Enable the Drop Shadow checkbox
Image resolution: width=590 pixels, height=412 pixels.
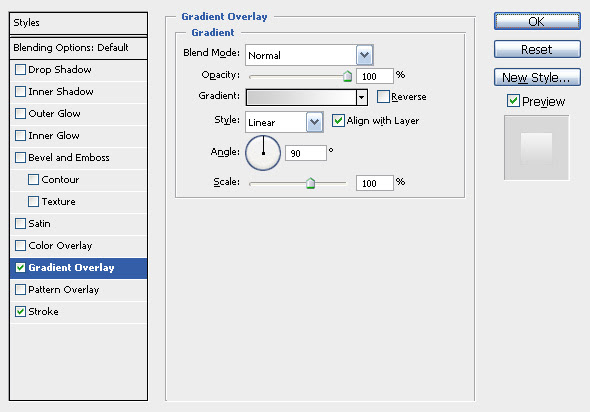point(20,70)
